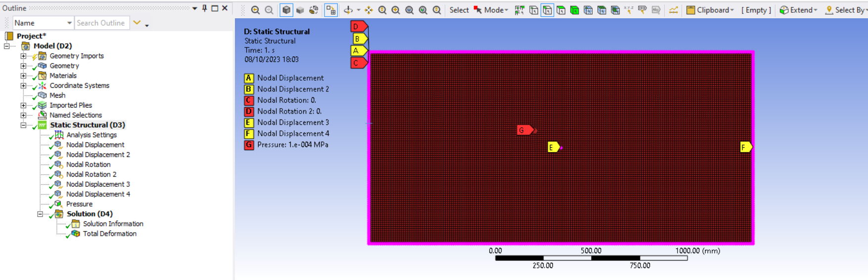Image resolution: width=868 pixels, height=280 pixels.
Task: Collapse the Static Structural (D3) node
Action: (23, 125)
